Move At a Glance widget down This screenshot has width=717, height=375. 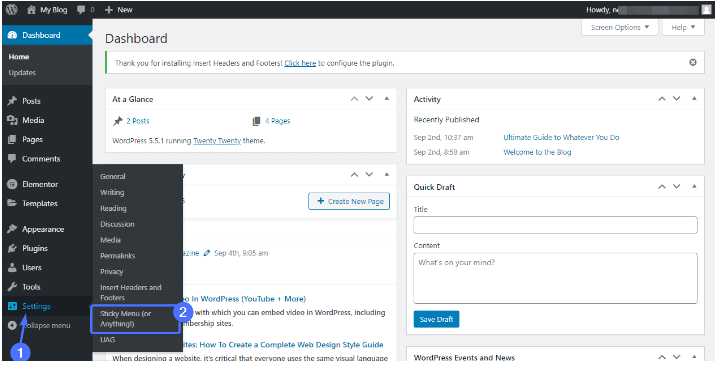pyautogui.click(x=369, y=99)
